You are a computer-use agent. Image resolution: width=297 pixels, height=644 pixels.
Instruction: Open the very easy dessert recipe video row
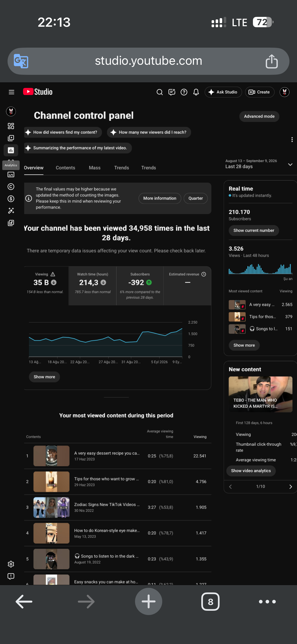tap(118, 456)
